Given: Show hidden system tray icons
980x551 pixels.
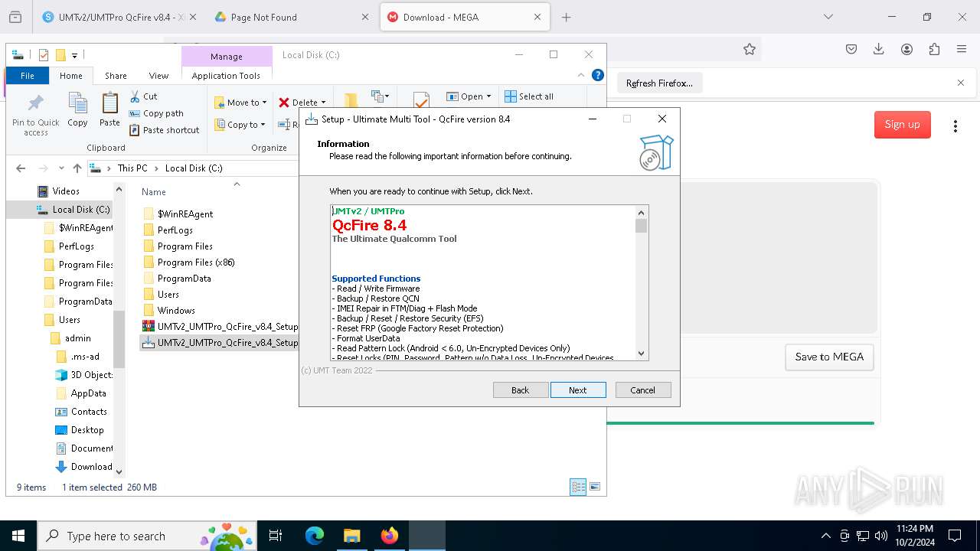Looking at the screenshot, I should (825, 536).
